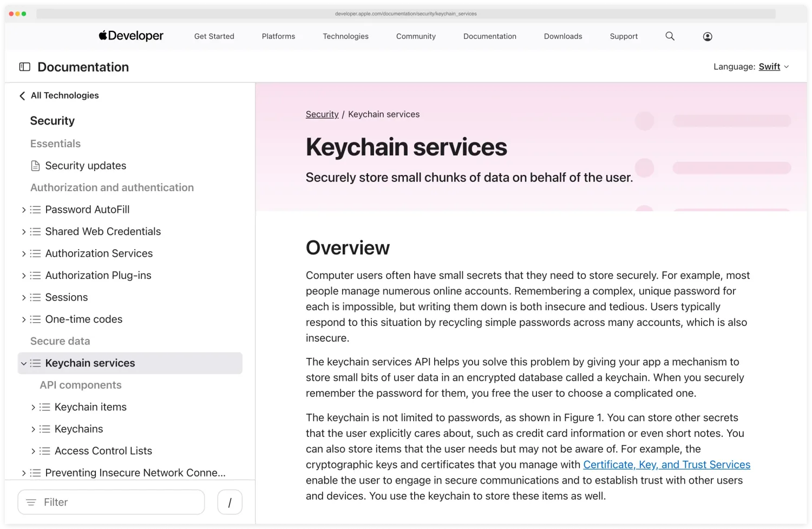Image resolution: width=812 pixels, height=529 pixels.
Task: Expand the Authorization Plug-ins section
Action: (23, 276)
